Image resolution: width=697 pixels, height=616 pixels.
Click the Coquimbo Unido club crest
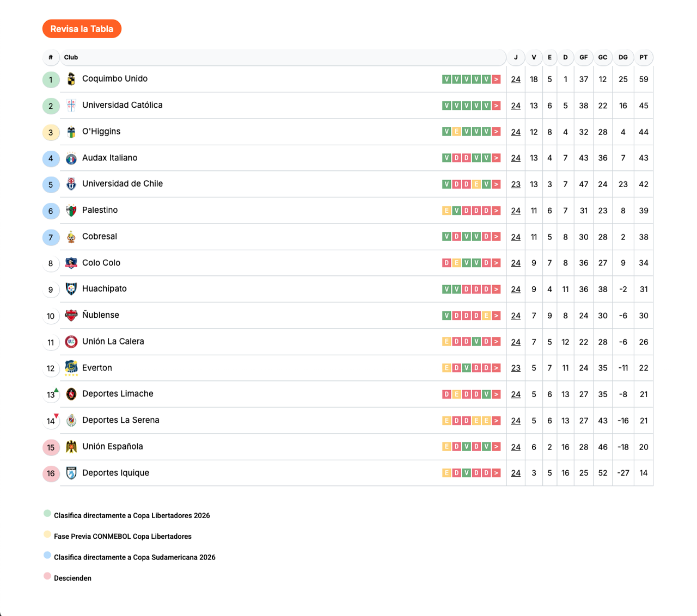71,79
